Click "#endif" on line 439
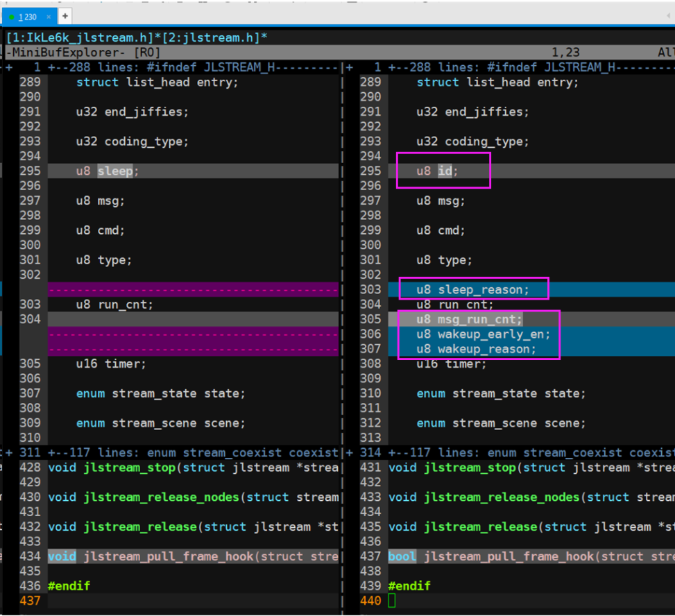 pyautogui.click(x=409, y=586)
